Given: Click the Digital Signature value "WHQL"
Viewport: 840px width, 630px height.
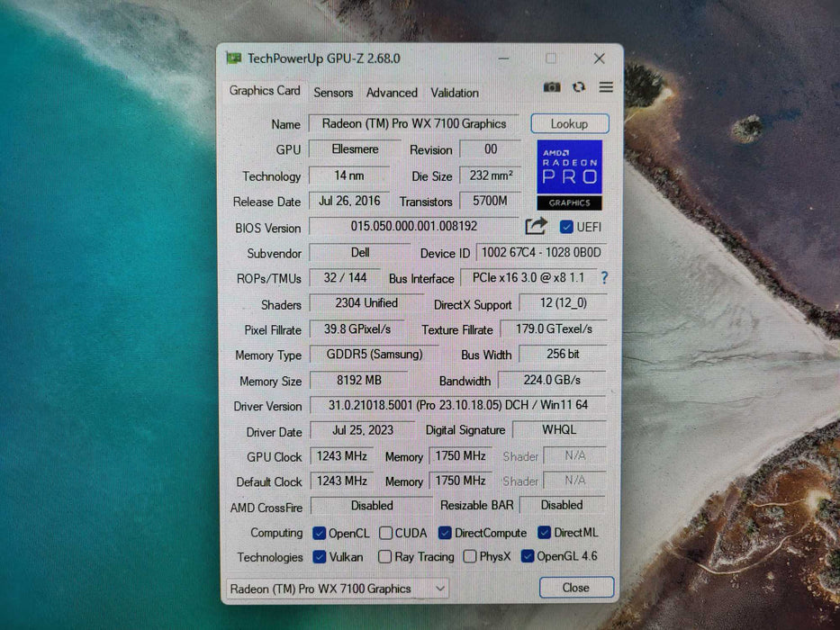Looking at the screenshot, I should point(559,429).
